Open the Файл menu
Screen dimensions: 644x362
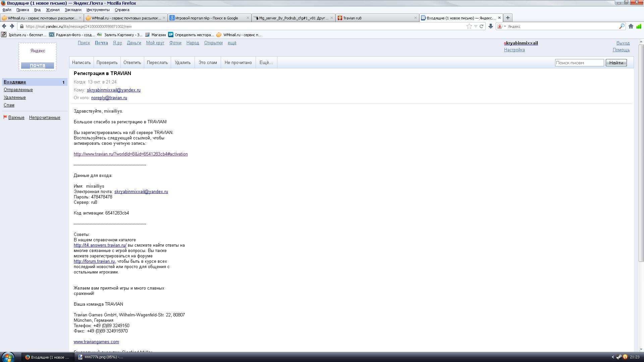[7, 10]
